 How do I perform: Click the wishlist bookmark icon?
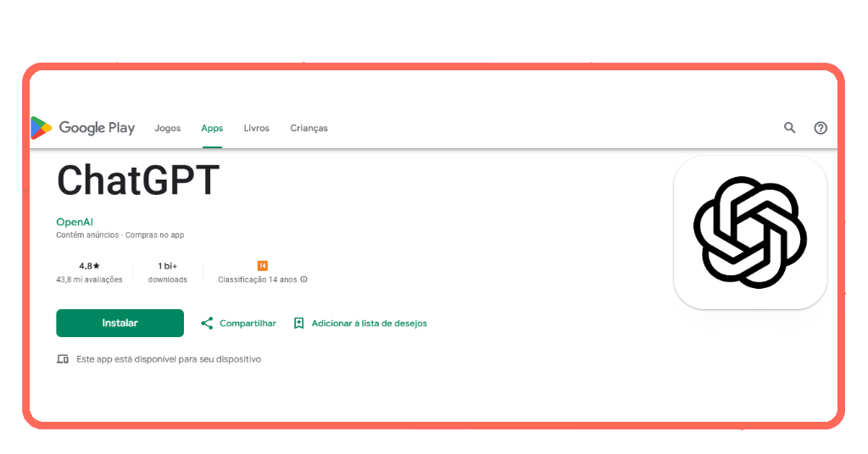pyautogui.click(x=299, y=323)
